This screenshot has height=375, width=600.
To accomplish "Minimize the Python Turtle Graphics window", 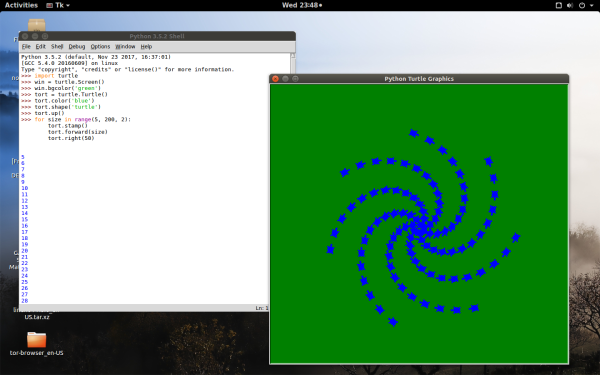I will point(285,79).
